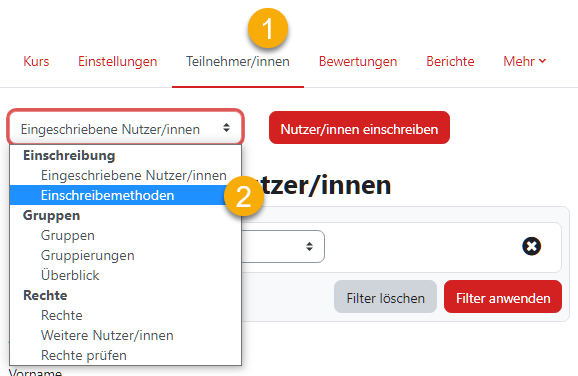The width and height of the screenshot is (578, 376).
Task: Click the numbered marker 1 badge
Action: pos(268,28)
